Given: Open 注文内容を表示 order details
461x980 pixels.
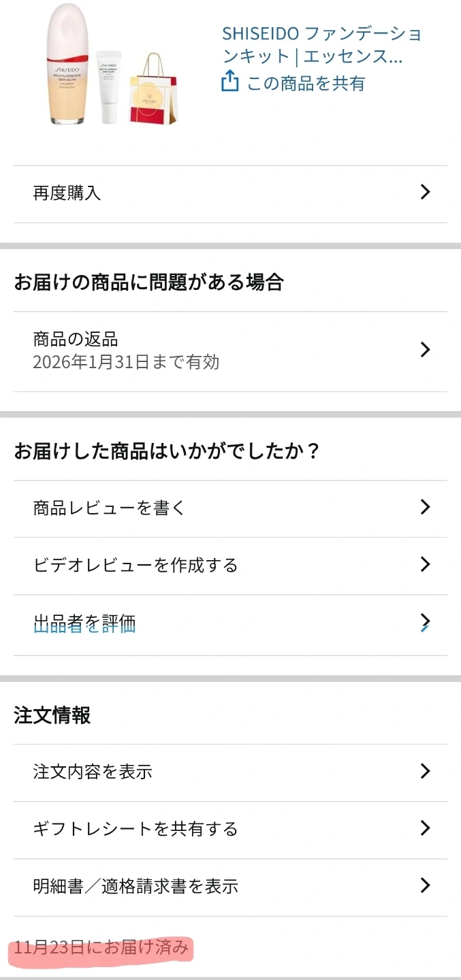Looking at the screenshot, I should tap(93, 772).
